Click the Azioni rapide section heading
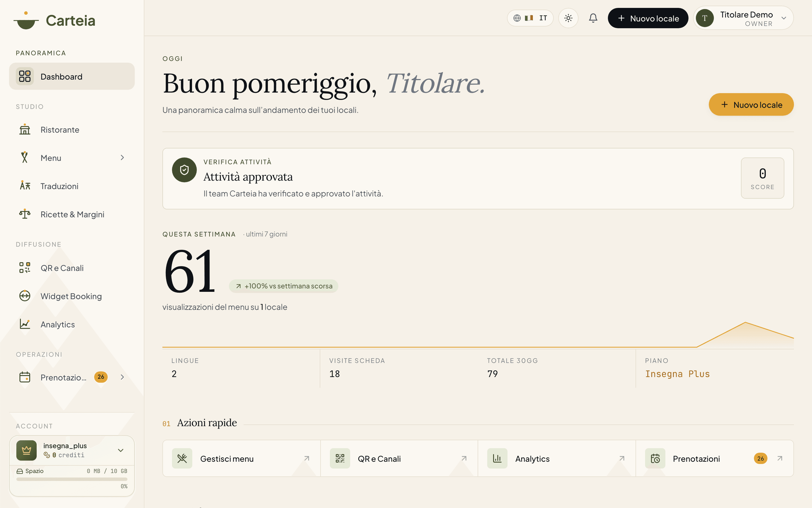 click(x=207, y=423)
